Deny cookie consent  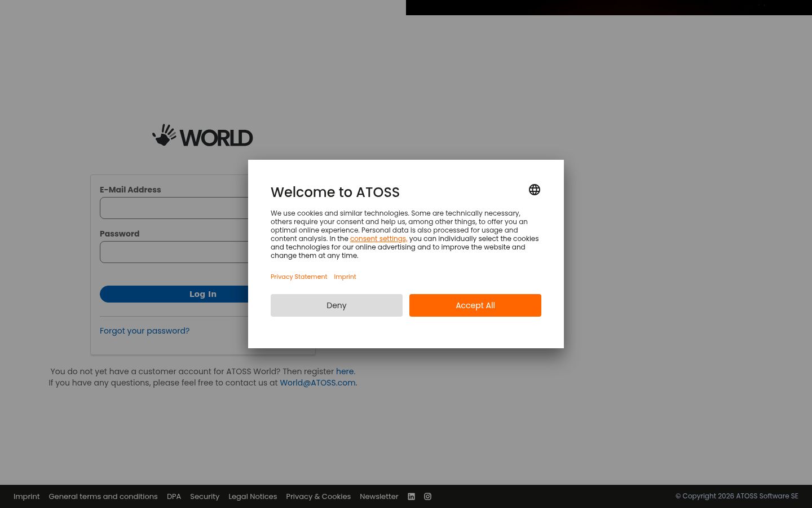click(337, 305)
